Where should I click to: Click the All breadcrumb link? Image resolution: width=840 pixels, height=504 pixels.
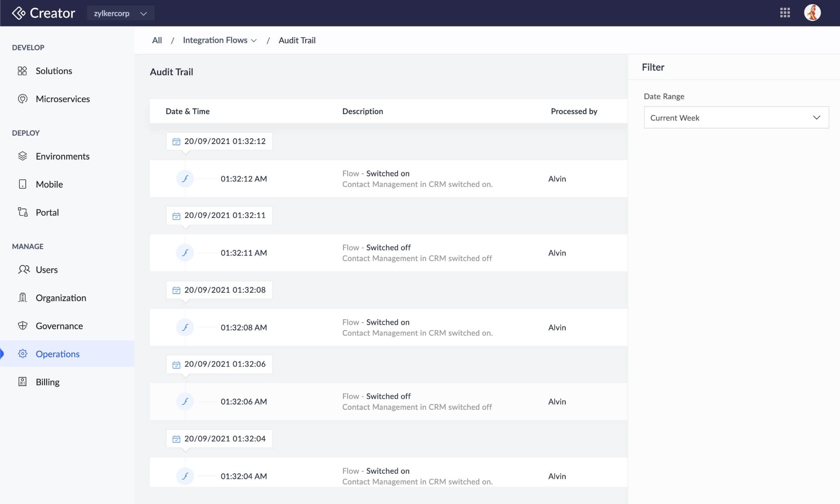157,40
